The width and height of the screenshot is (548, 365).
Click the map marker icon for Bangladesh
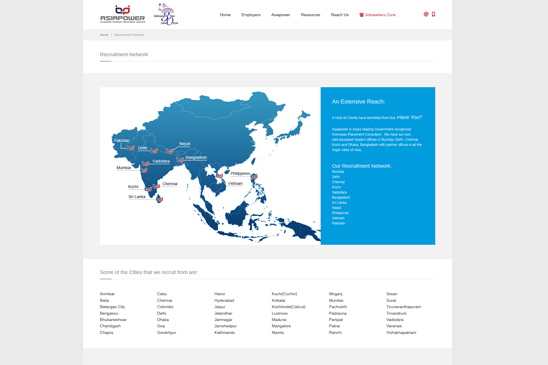coord(180,160)
